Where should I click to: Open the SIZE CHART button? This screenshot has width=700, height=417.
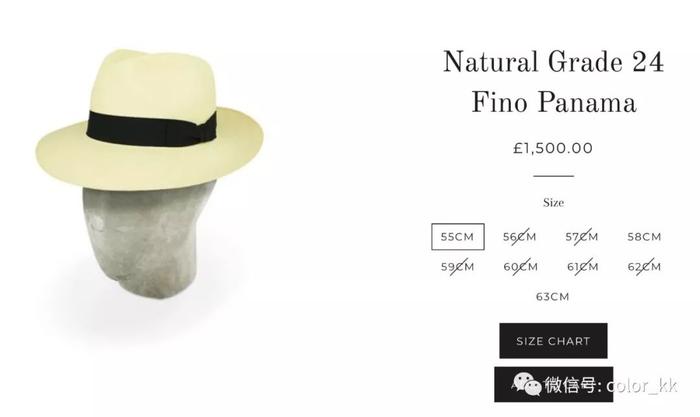(553, 341)
